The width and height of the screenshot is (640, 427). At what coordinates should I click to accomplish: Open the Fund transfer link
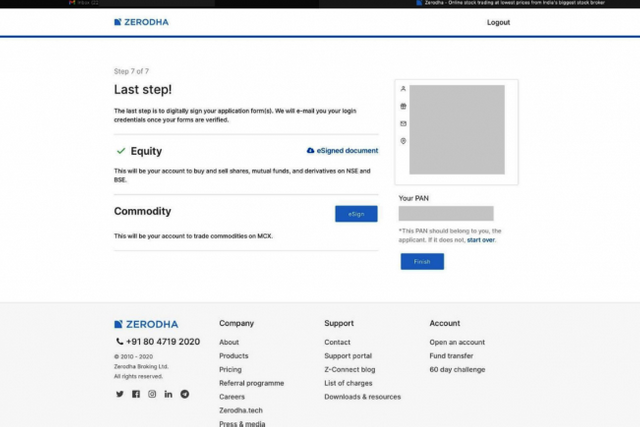coord(451,356)
